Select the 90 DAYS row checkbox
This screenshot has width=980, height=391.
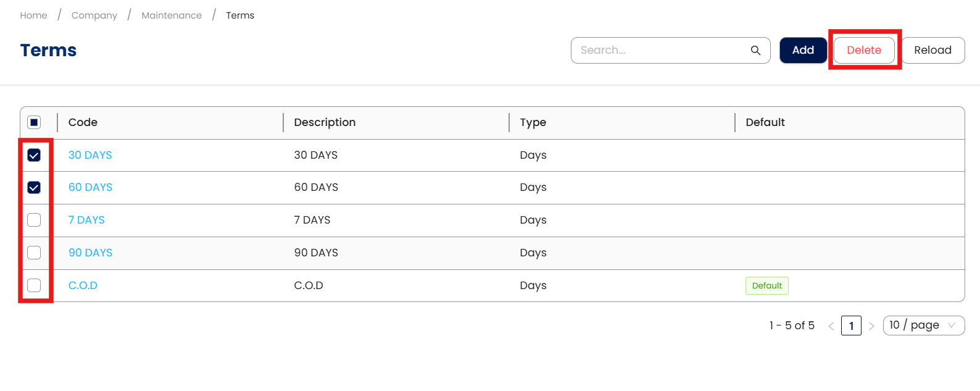(x=34, y=253)
